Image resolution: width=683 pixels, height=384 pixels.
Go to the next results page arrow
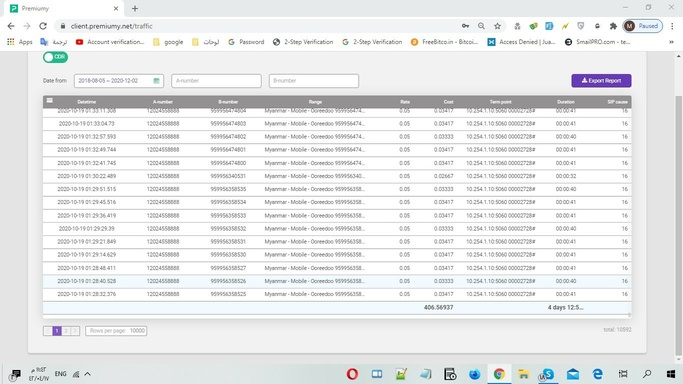pyautogui.click(x=75, y=331)
